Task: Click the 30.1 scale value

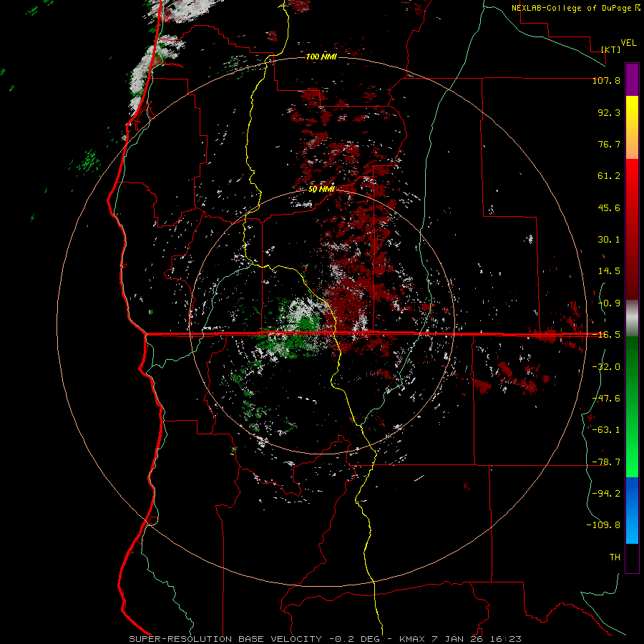Action: coord(609,240)
